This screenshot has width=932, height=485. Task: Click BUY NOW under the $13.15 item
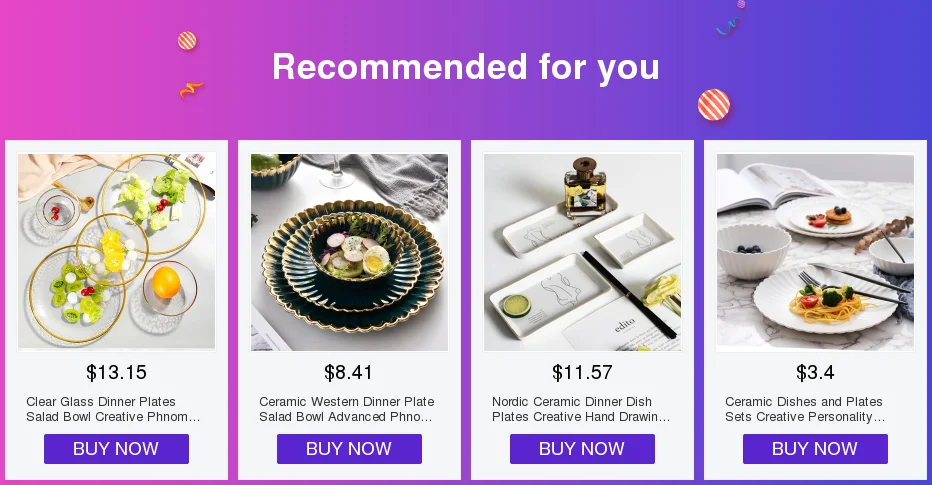tap(116, 449)
